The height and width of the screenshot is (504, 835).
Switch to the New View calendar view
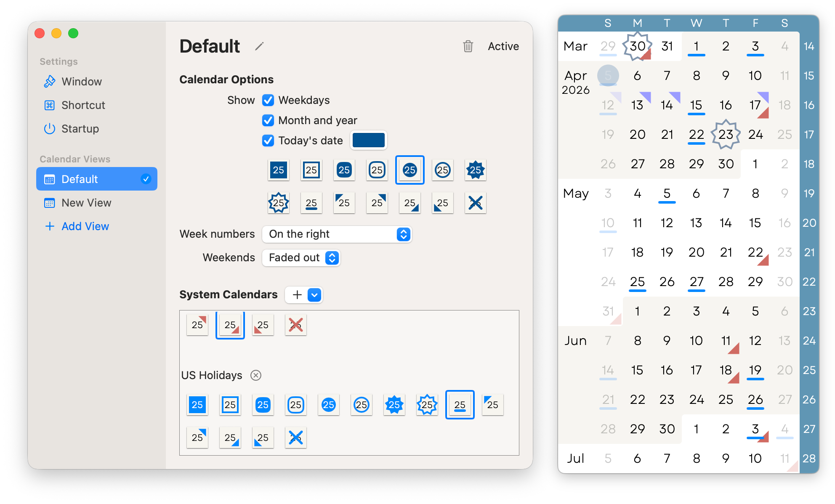pyautogui.click(x=87, y=203)
